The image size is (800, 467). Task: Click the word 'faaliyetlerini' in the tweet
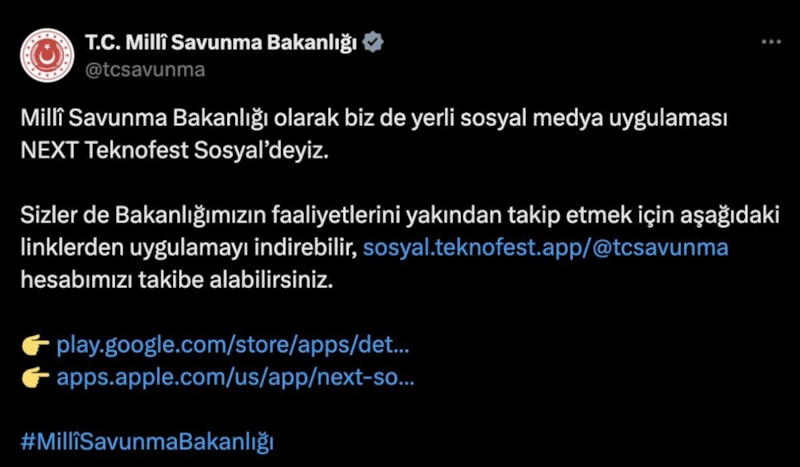pyautogui.click(x=336, y=215)
